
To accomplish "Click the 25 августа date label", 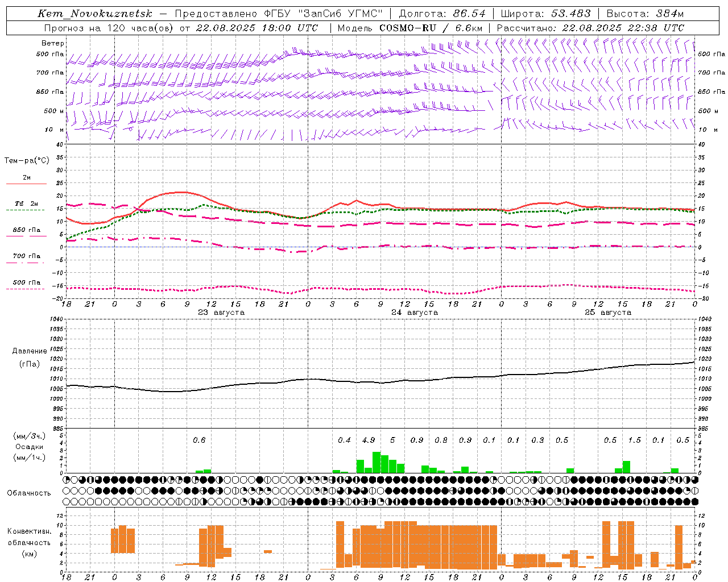I will tap(608, 313).
